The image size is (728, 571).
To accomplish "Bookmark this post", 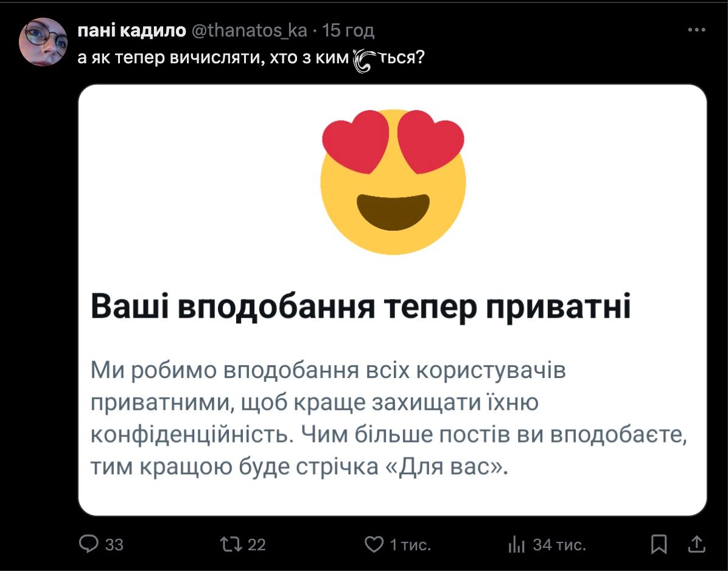I will pyautogui.click(x=659, y=544).
